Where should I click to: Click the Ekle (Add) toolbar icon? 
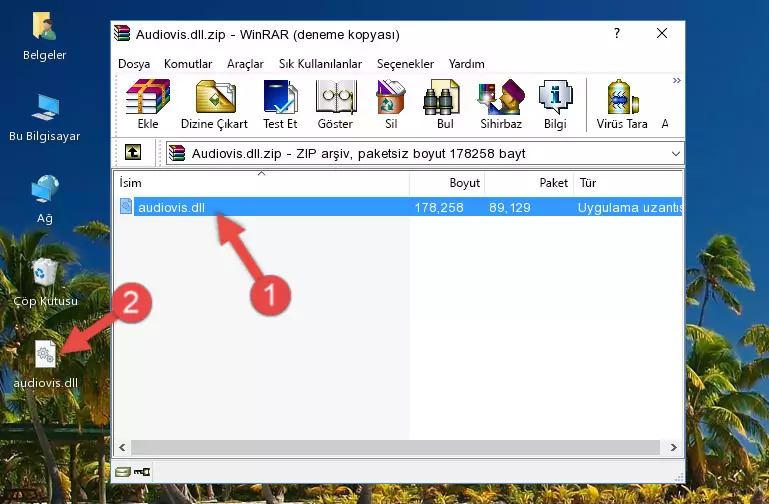coord(148,104)
